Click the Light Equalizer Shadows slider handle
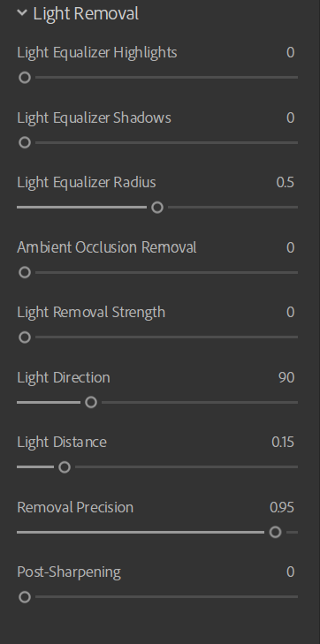 [x=25, y=142]
